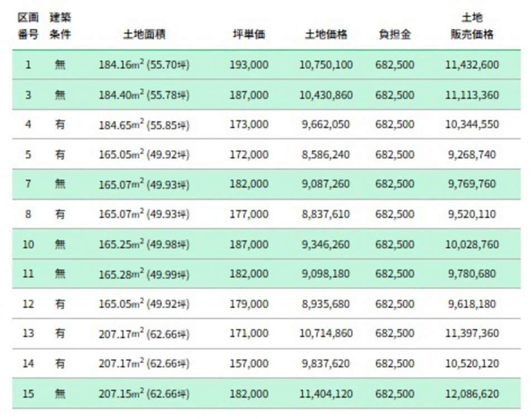This screenshot has height=419, width=532.
Task: Click the sale price 9,520,110 cell
Action: [x=472, y=214]
